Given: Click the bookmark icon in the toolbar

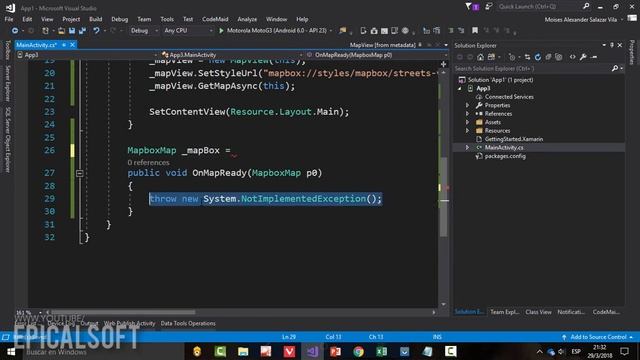Looking at the screenshot, I should point(475,31).
